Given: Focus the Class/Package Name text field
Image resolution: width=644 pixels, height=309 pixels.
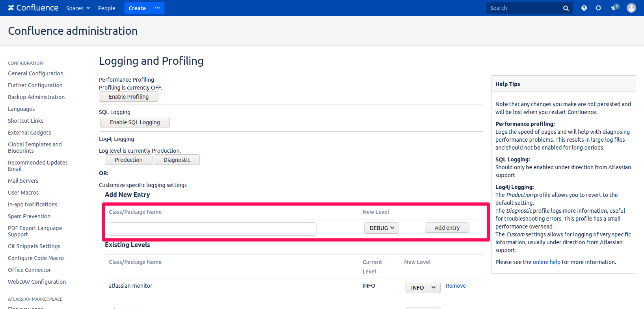Looking at the screenshot, I should pyautogui.click(x=212, y=229).
